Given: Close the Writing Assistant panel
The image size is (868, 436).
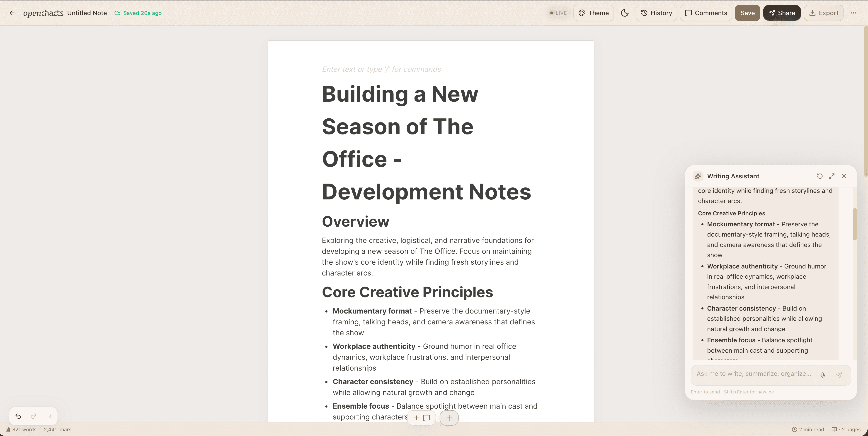Looking at the screenshot, I should click(844, 176).
